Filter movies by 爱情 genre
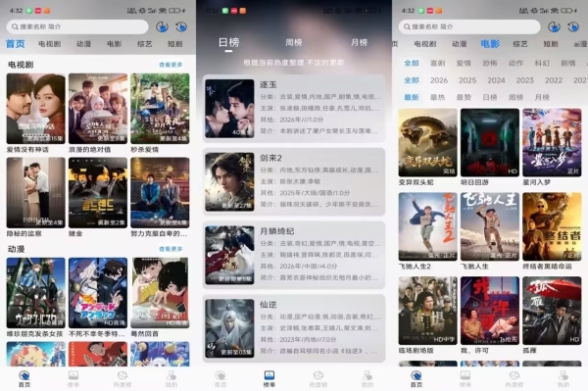 (464, 63)
